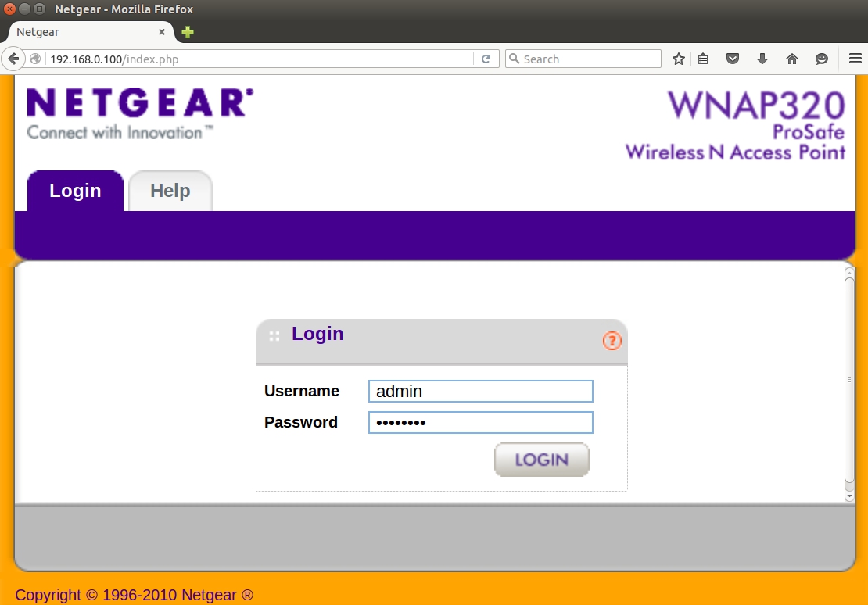Switch to the Help tab

pos(170,190)
